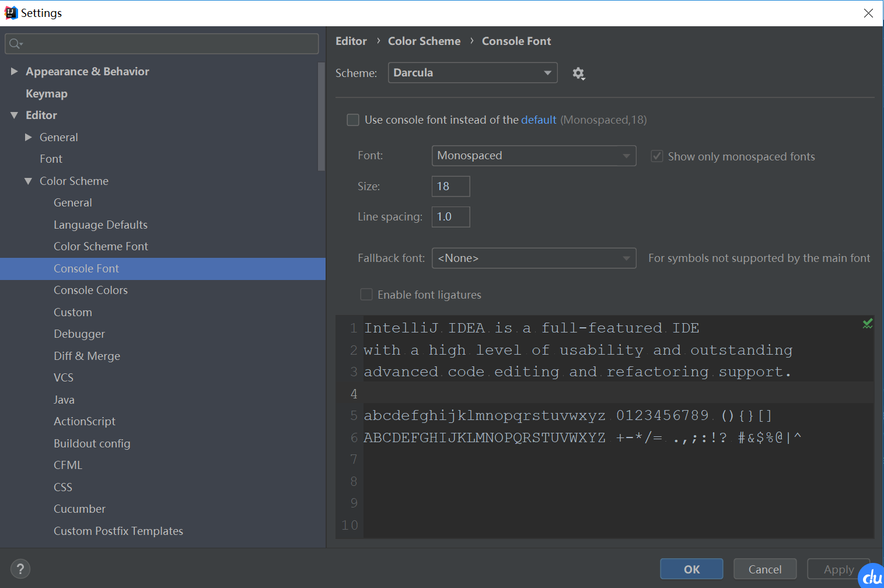Click line number 4 in preview gutter
The width and height of the screenshot is (884, 588).
coord(354,394)
